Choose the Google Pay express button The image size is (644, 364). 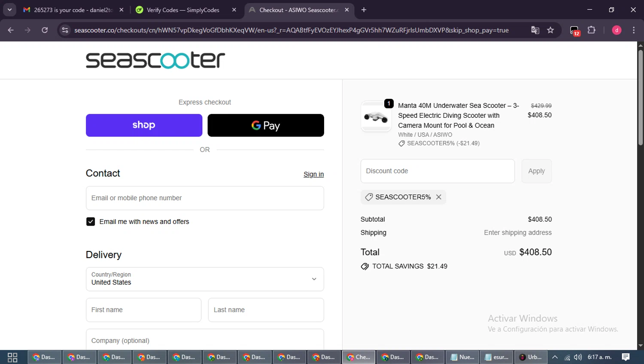[x=266, y=125]
